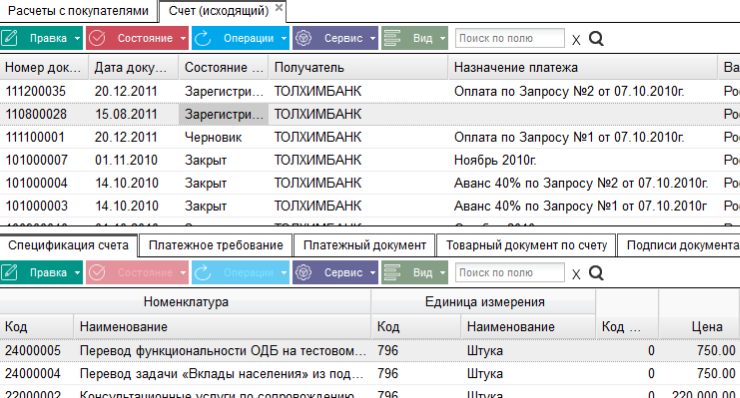Screen dimensions: 740x398
Task: Click the gear icon on lower Сервис button
Action: pos(303,272)
